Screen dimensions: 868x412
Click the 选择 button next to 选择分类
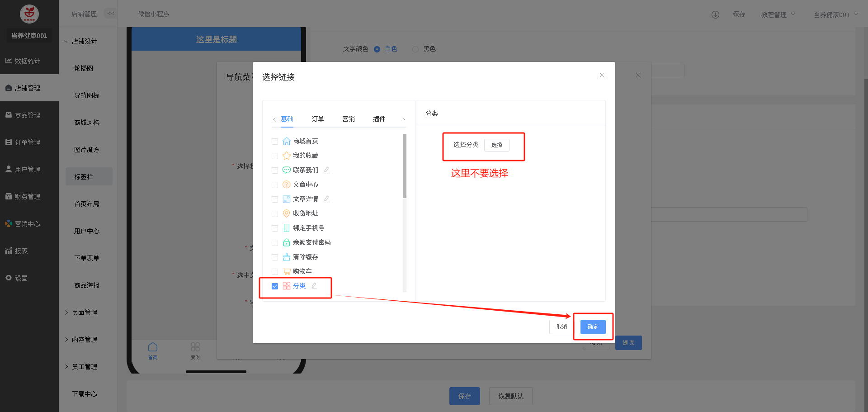(x=496, y=145)
